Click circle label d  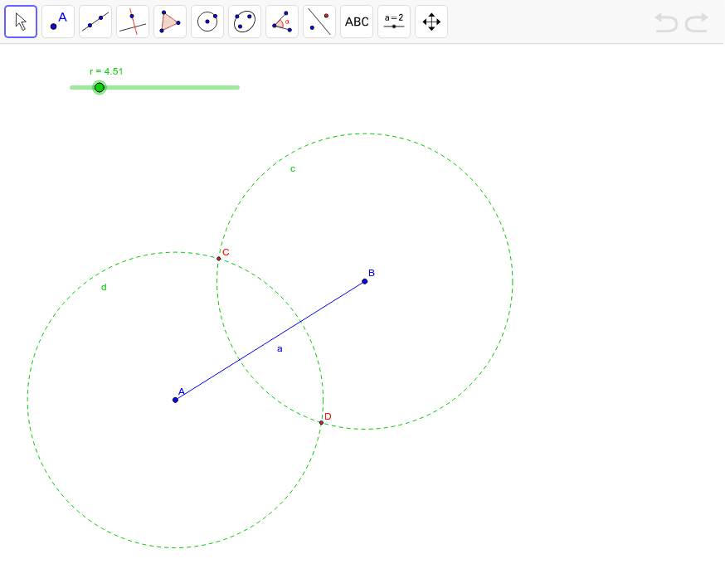(104, 288)
